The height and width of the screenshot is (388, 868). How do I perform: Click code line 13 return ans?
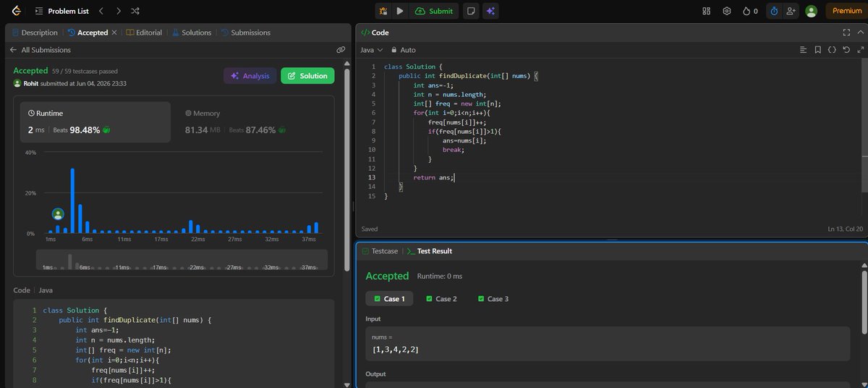[x=433, y=177]
